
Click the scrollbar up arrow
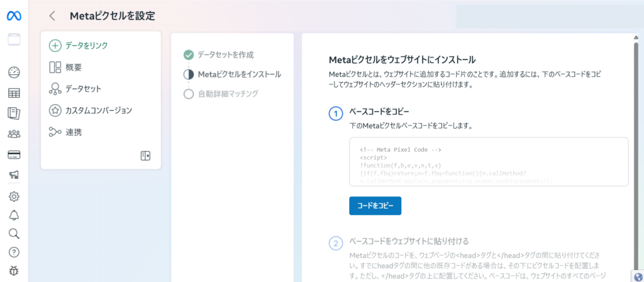[636, 38]
